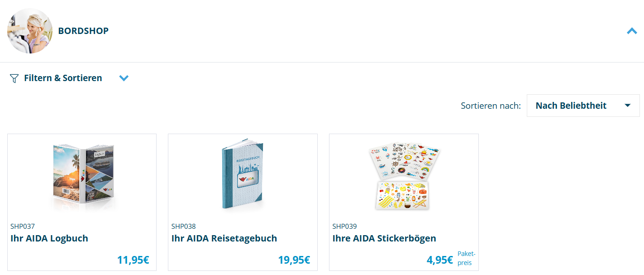Click the 19,95€ Reisetagebuch price
The width and height of the screenshot is (644, 275).
click(294, 260)
